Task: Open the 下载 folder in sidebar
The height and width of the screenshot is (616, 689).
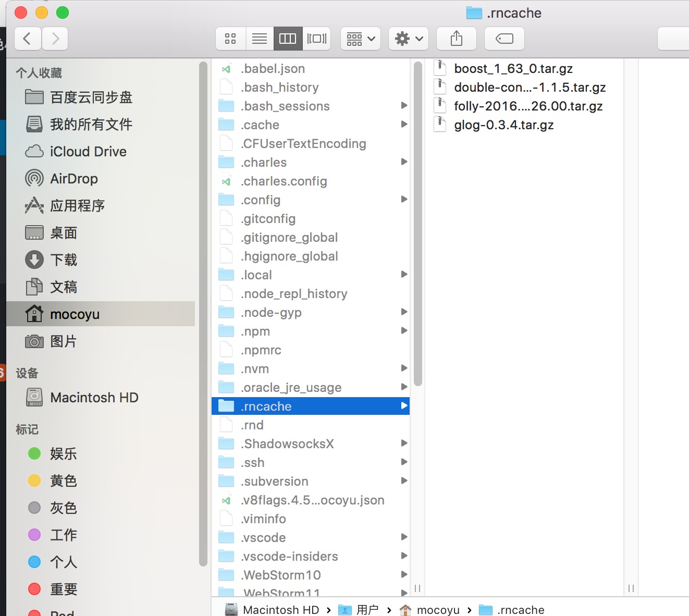Action: [64, 260]
